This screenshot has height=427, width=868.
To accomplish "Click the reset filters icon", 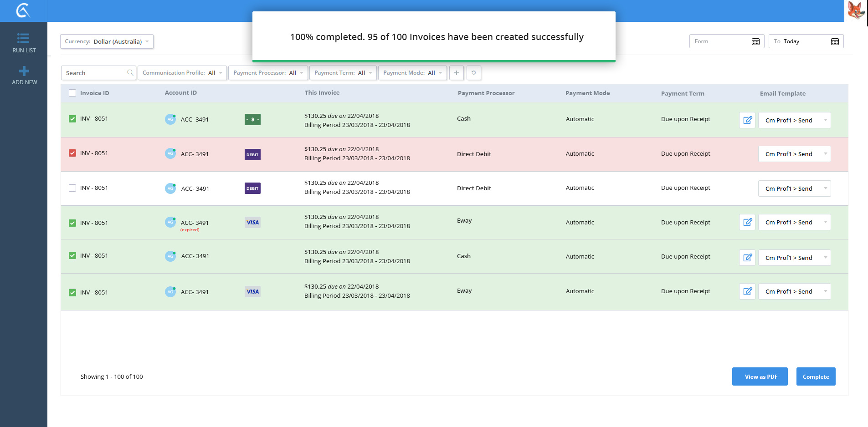I will [x=474, y=73].
